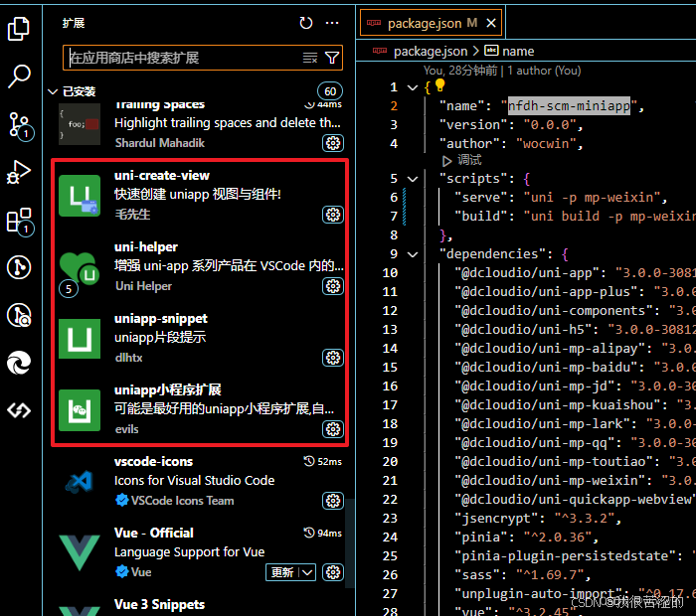Screen dimensions: 696x616
Task: Open Microsoft Edge tools activity icon
Action: tap(19, 363)
